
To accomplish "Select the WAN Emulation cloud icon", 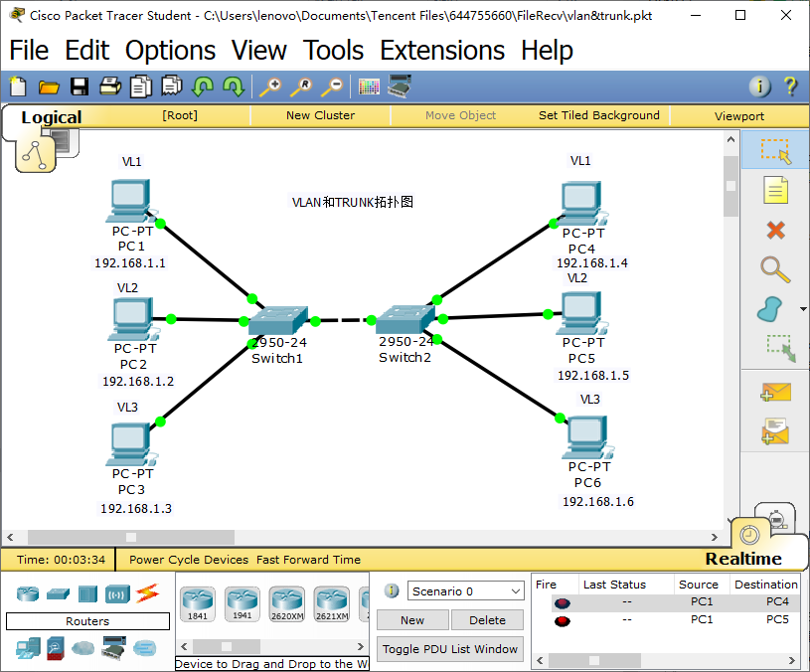I will tap(82, 648).
